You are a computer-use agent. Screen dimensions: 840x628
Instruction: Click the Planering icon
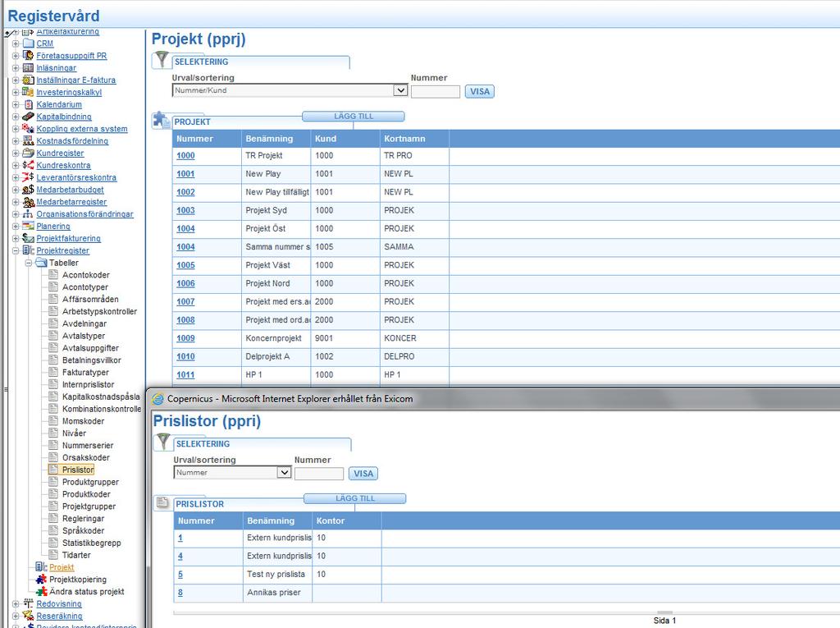pos(29,227)
